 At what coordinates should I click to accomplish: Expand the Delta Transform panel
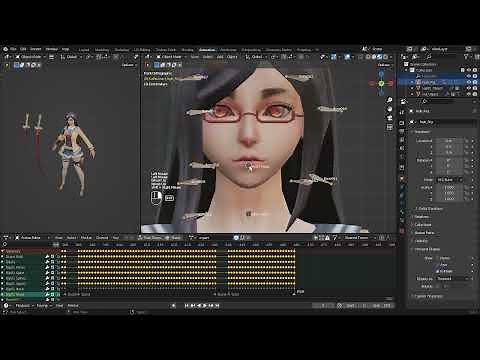coord(431,209)
